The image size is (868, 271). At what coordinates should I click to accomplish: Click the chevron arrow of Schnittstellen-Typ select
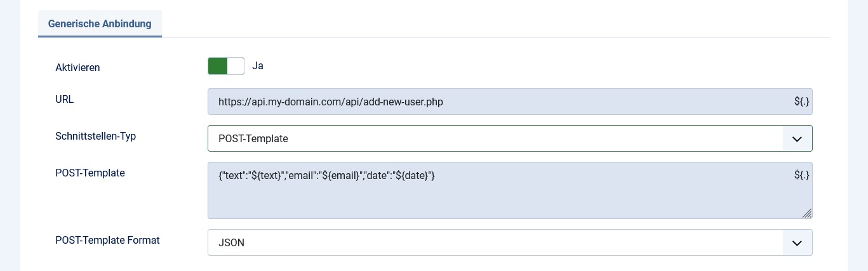798,138
